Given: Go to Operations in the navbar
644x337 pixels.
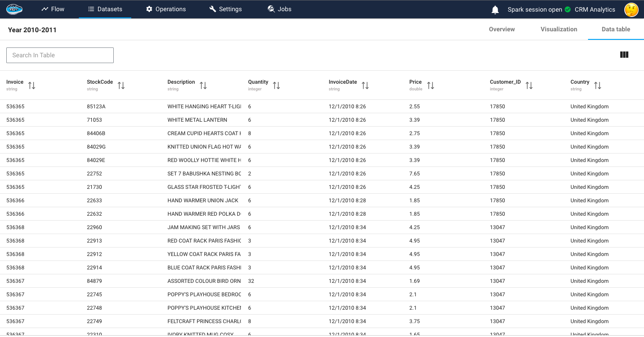Looking at the screenshot, I should pos(166,9).
